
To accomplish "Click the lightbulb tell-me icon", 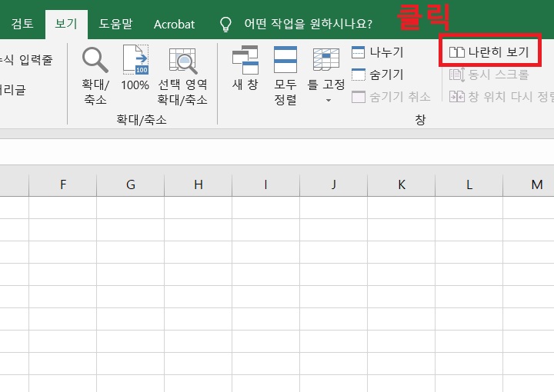I will point(225,24).
